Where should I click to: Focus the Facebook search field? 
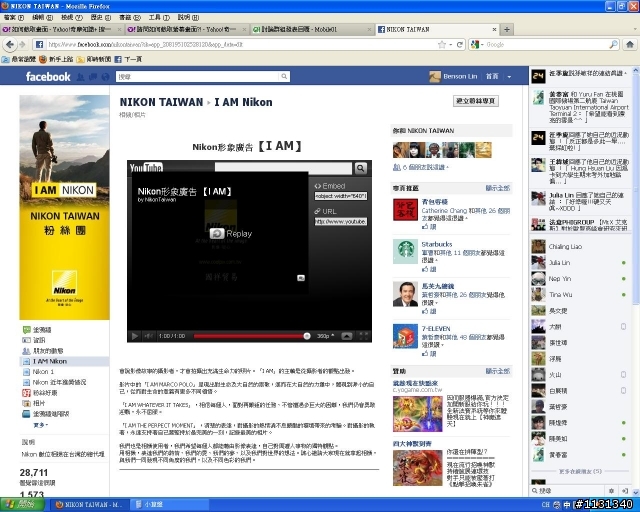(x=198, y=76)
